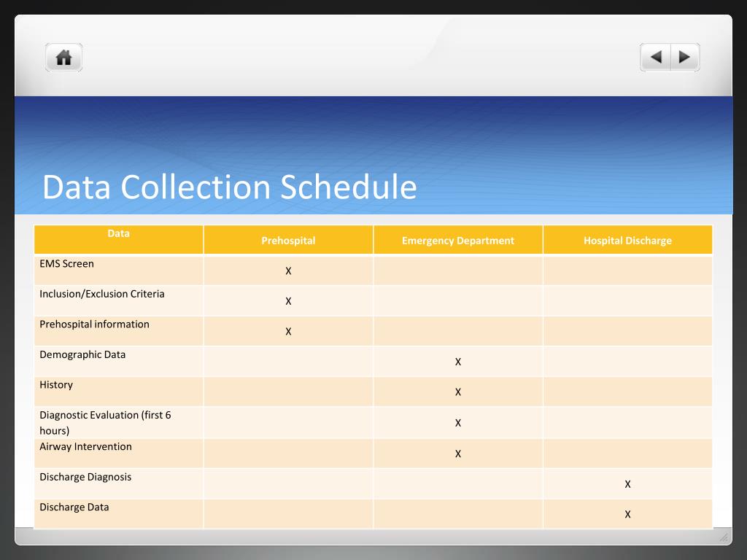Image resolution: width=747 pixels, height=560 pixels.
Task: Select the Emergency Department column header
Action: click(458, 241)
